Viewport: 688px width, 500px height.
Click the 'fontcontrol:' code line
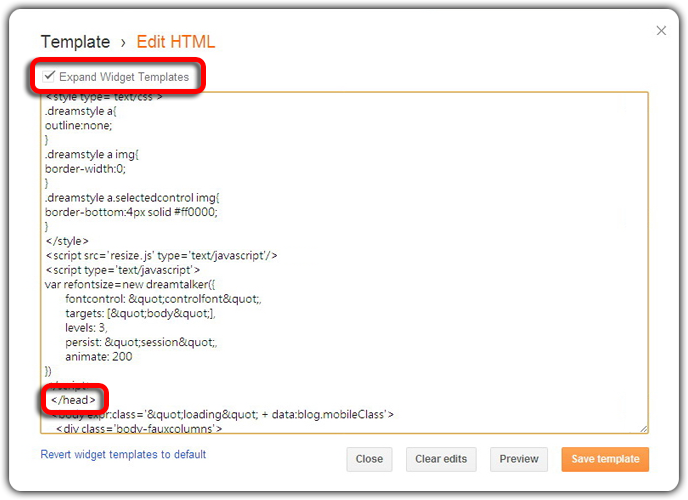tap(163, 299)
